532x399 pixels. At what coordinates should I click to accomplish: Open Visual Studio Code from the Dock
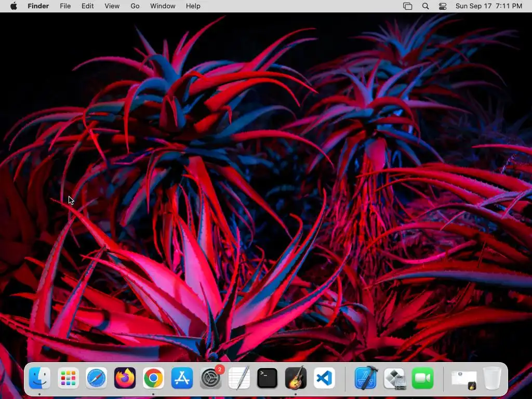point(324,378)
